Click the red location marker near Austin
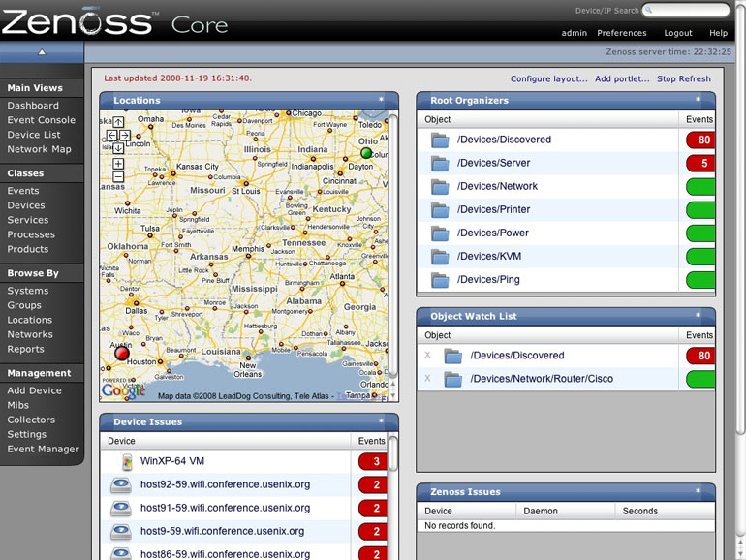Viewport: 746px width, 560px height. pos(122,353)
